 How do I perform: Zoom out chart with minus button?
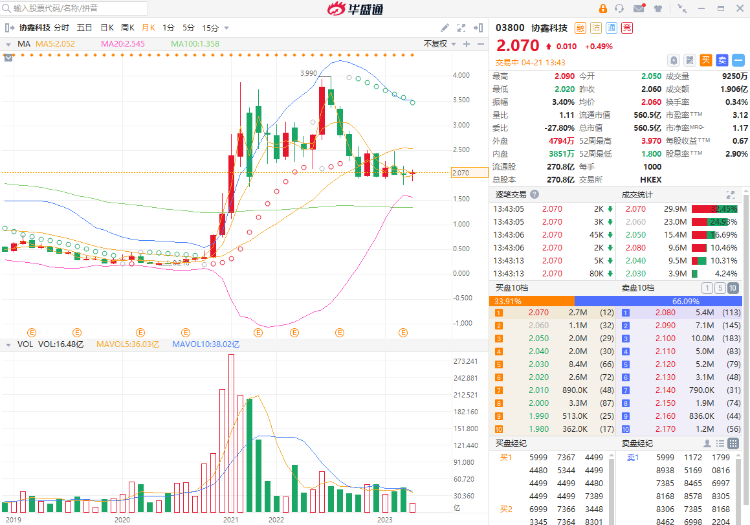[481, 44]
